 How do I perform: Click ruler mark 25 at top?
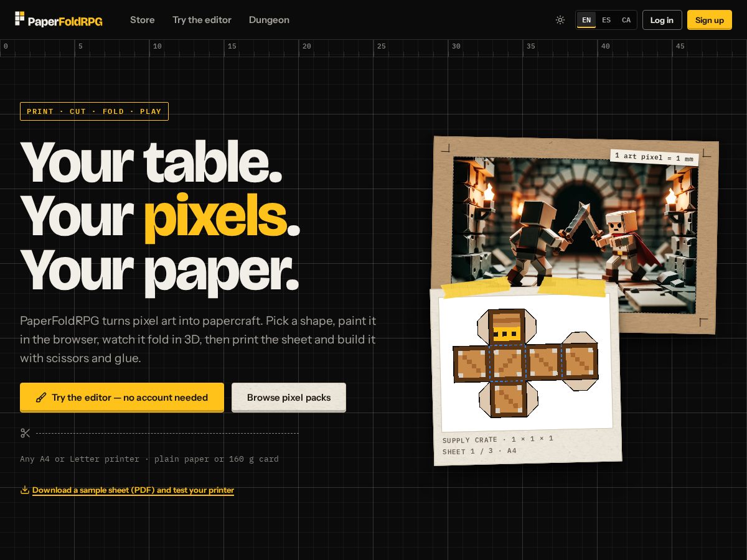pos(381,46)
